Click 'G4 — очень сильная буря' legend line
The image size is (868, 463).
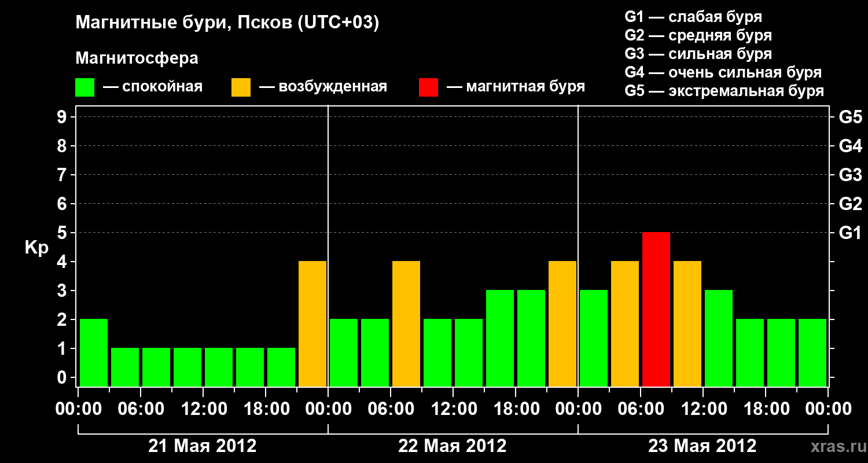[723, 72]
